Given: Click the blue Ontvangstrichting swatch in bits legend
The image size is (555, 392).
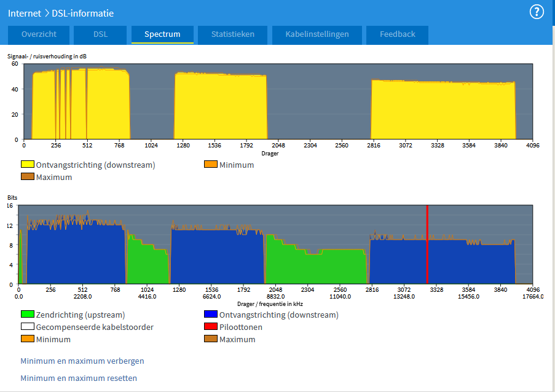Looking at the screenshot, I should [x=211, y=315].
